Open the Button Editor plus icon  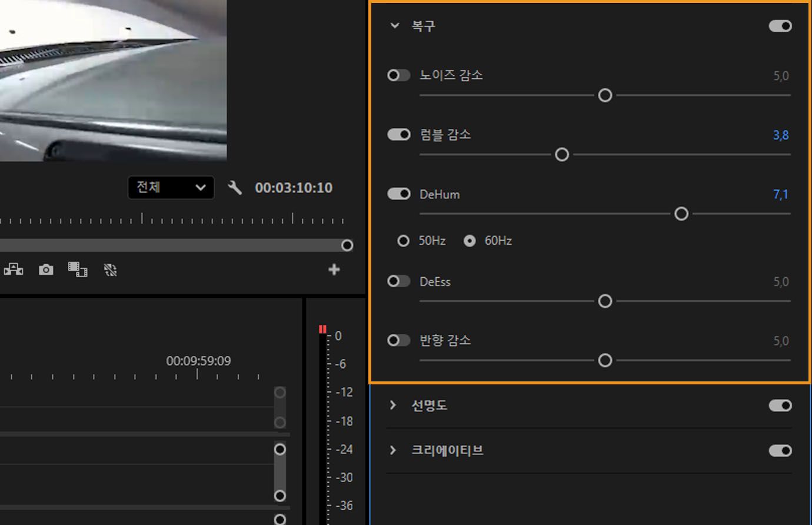click(334, 270)
